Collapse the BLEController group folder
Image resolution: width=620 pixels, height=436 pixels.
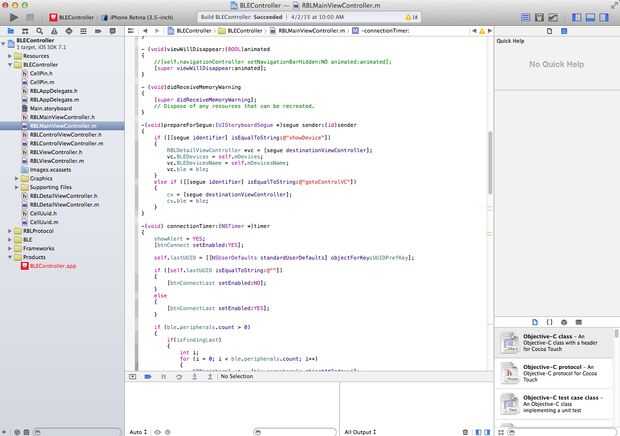10,65
